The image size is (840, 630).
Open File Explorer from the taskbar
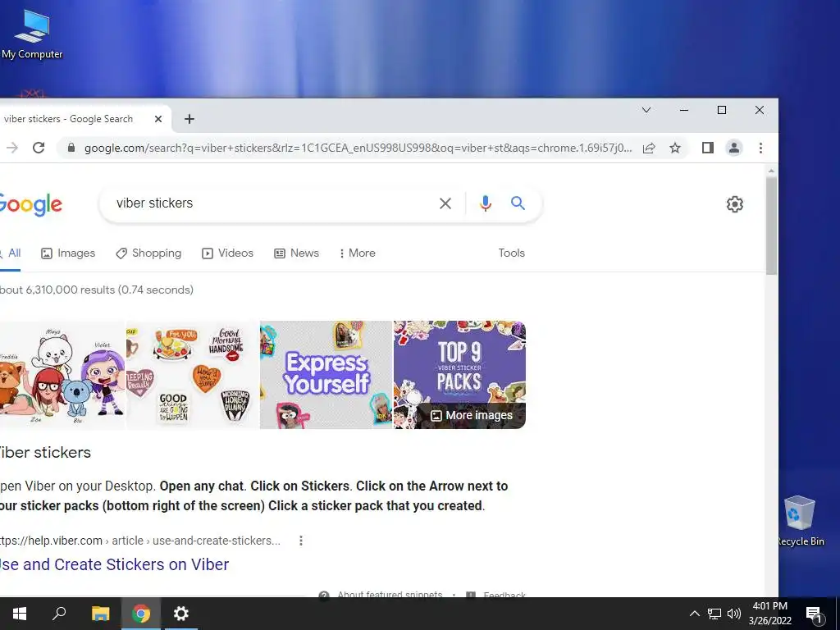[x=100, y=614]
